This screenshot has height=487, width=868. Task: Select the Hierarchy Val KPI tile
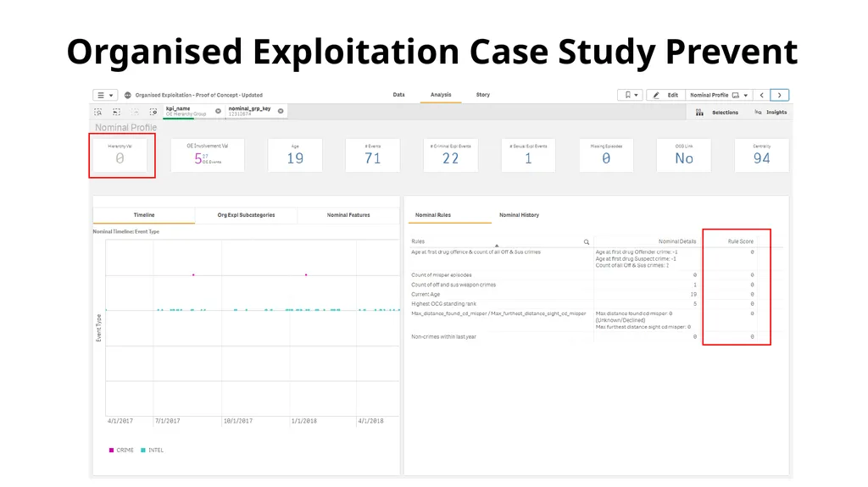[x=120, y=155]
